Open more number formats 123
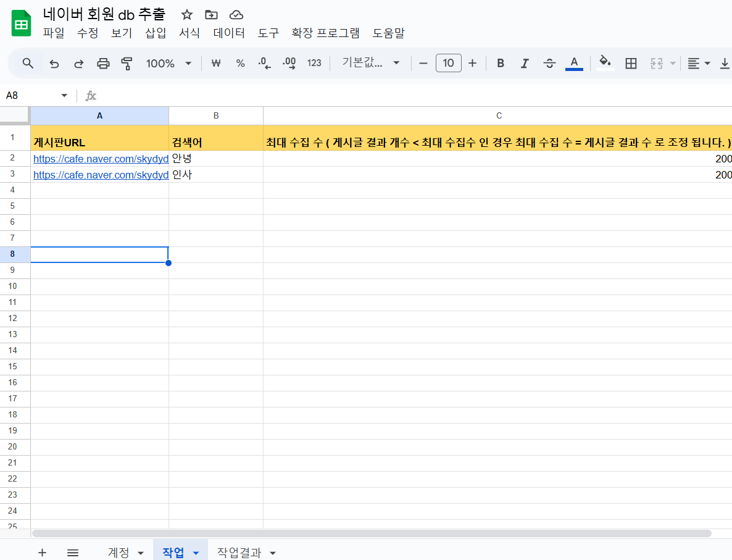Viewport: 732px width, 560px height. point(314,63)
